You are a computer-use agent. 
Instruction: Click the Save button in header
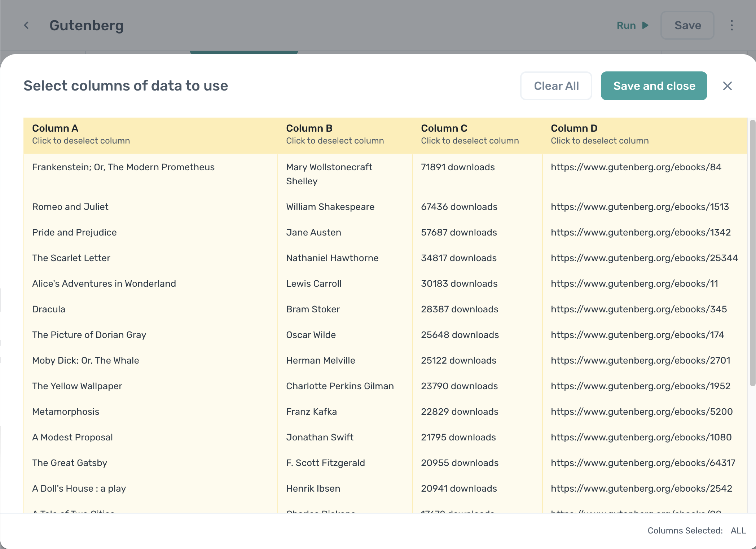687,25
